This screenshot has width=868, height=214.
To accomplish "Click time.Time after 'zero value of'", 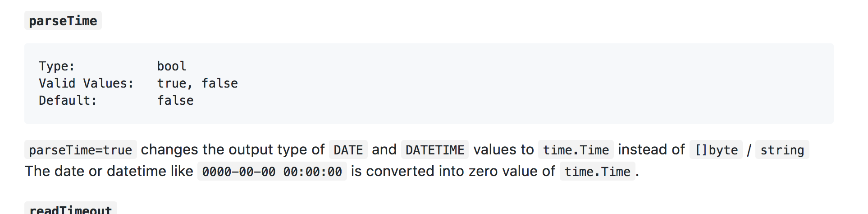I will pyautogui.click(x=597, y=172).
